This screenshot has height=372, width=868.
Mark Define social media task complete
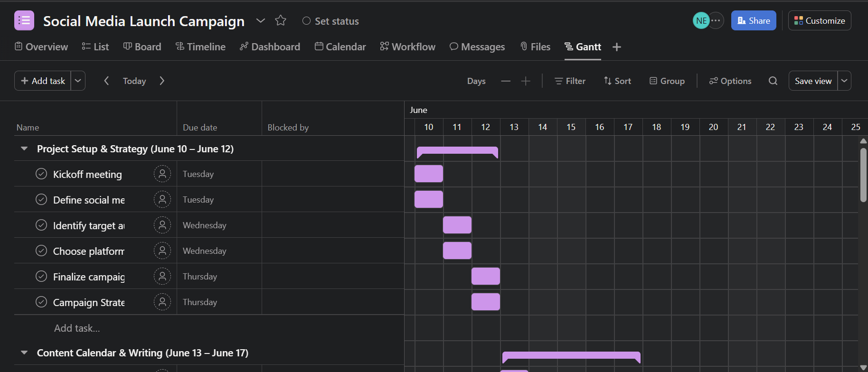click(41, 199)
